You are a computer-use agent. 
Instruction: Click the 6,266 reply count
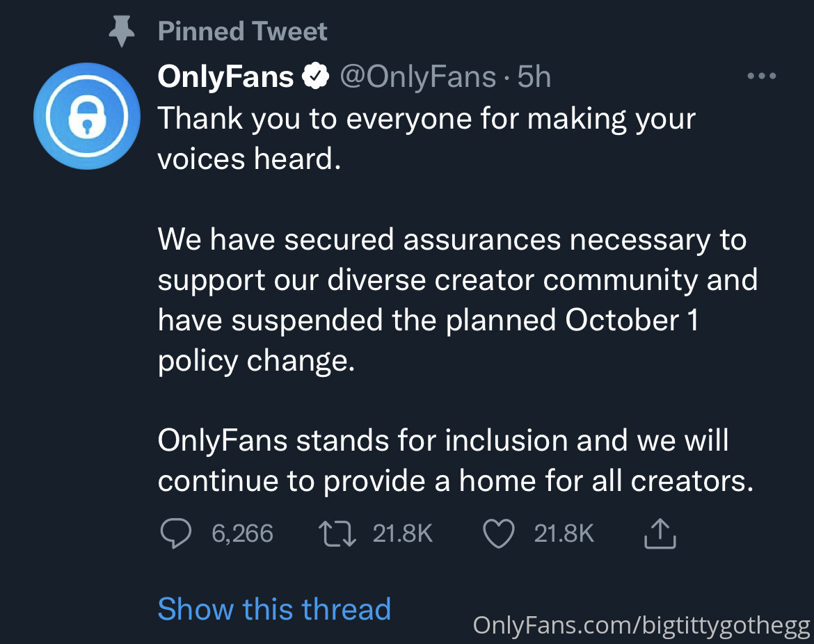click(242, 533)
